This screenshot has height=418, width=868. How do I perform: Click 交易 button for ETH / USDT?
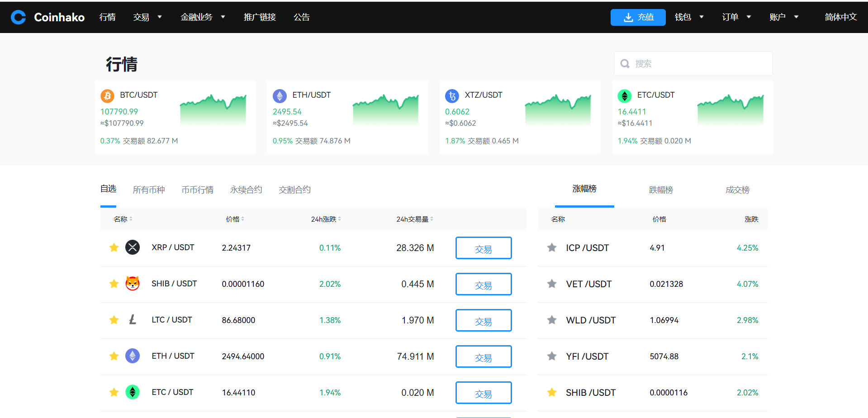[484, 356]
